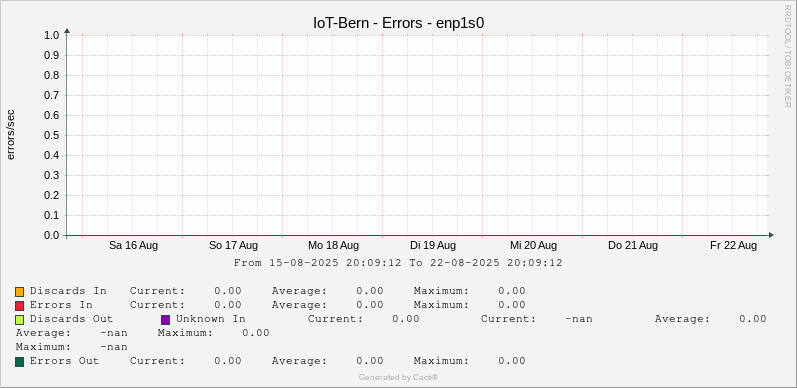Image resolution: width=797 pixels, height=388 pixels.
Task: Click the orange Discards In swatch
Action: click(20, 292)
